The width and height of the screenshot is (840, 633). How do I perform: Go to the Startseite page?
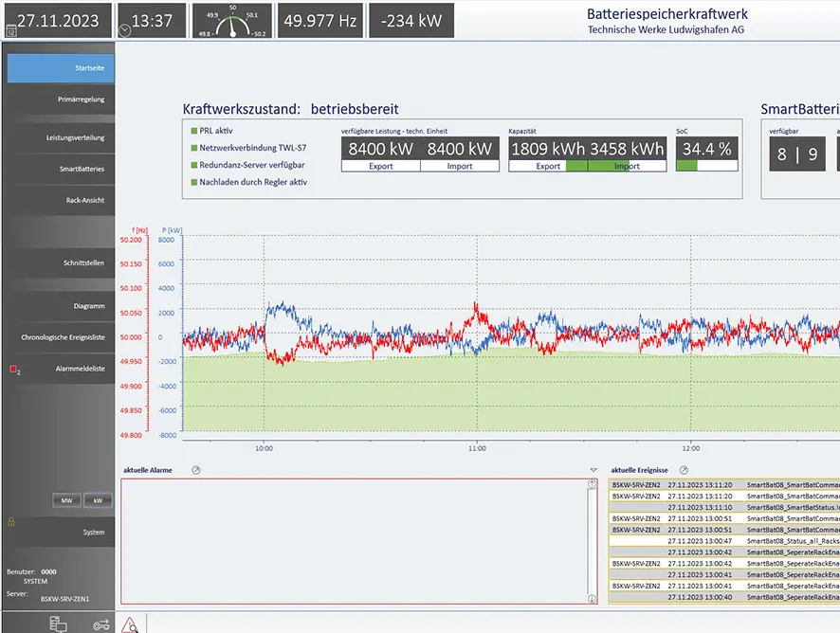coord(61,68)
